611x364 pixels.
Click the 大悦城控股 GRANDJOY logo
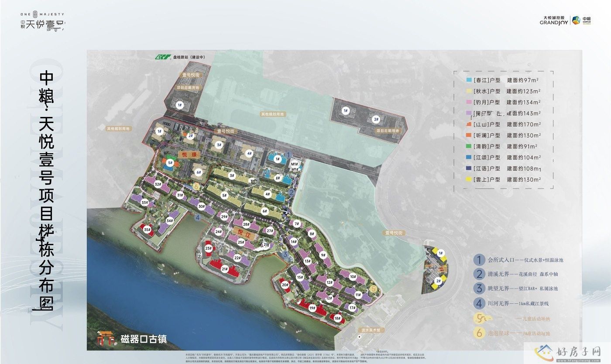(554, 20)
